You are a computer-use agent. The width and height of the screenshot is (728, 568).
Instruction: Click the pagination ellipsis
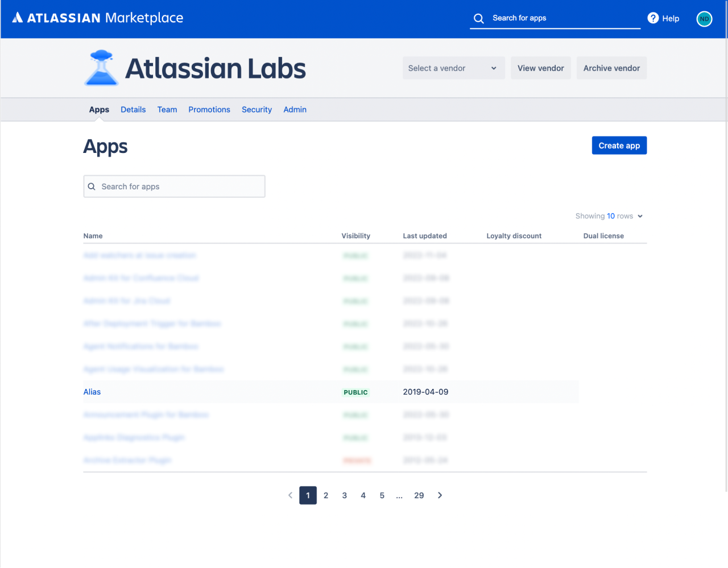399,495
